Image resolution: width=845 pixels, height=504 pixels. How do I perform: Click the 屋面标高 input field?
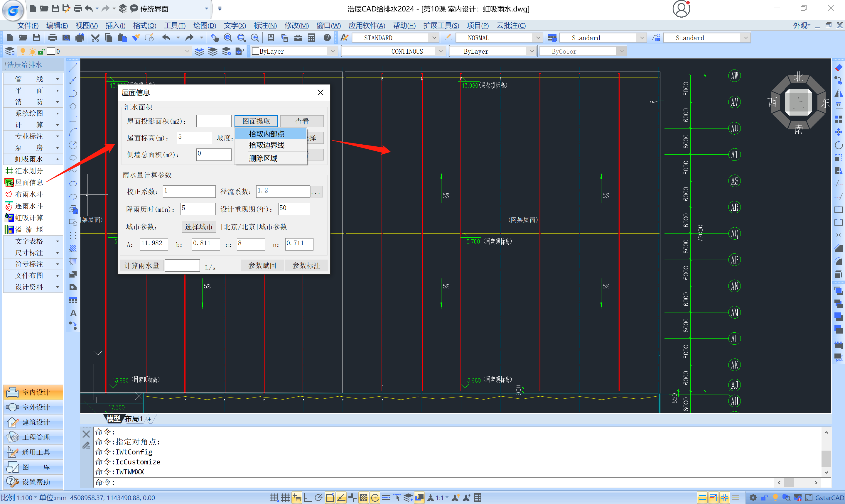pyautogui.click(x=194, y=138)
